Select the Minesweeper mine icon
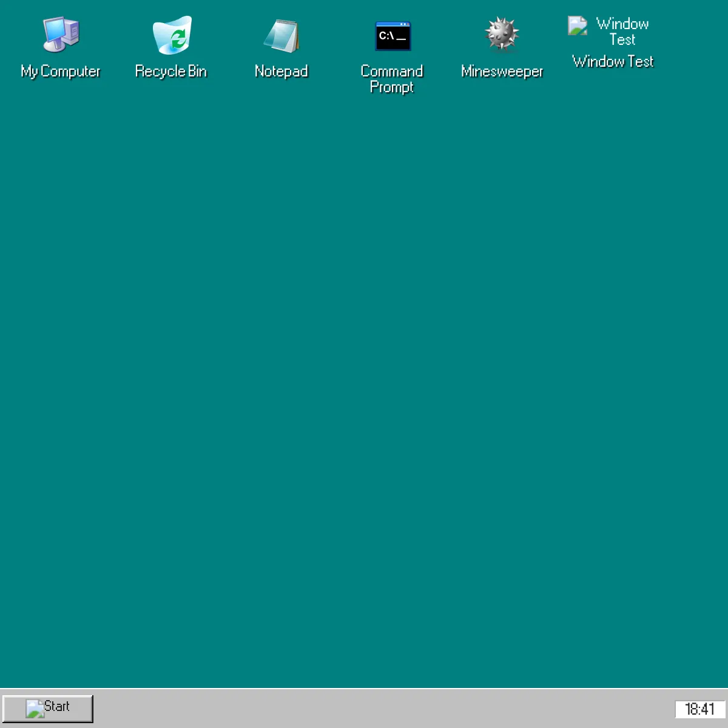Viewport: 728px width, 728px height. click(x=502, y=35)
